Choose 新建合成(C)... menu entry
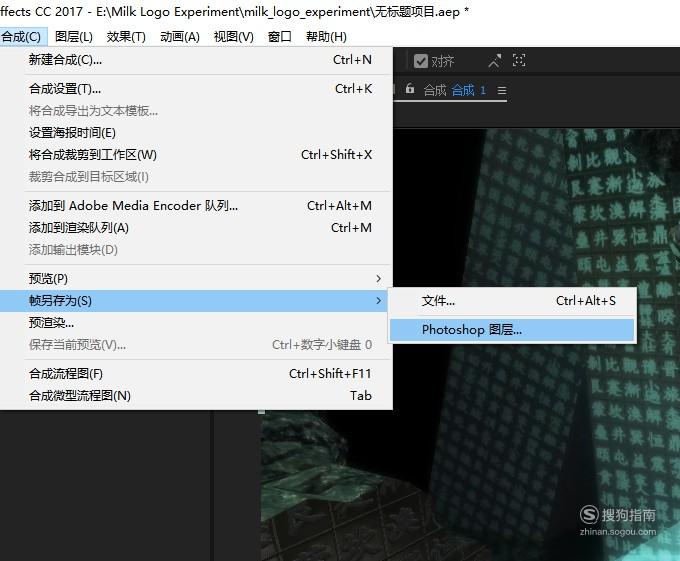This screenshot has width=680, height=561. 196,60
